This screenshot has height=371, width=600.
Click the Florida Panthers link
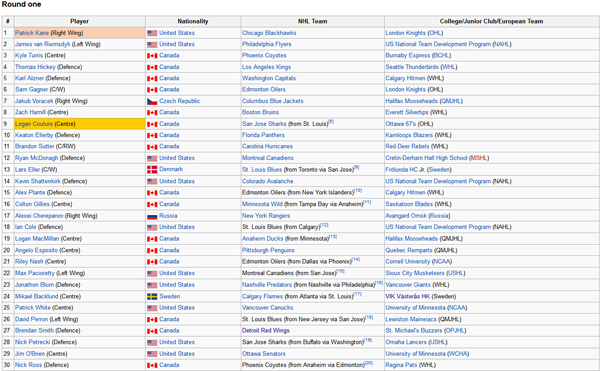pos(263,135)
